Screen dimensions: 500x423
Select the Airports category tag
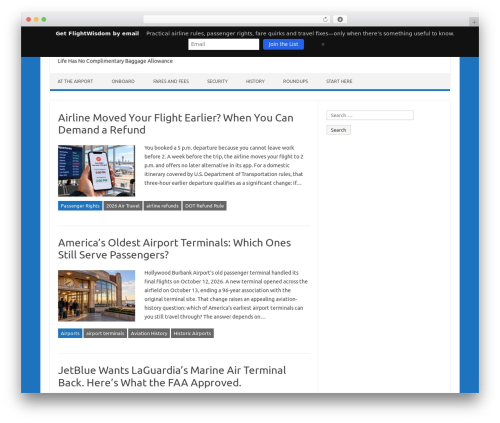point(70,333)
